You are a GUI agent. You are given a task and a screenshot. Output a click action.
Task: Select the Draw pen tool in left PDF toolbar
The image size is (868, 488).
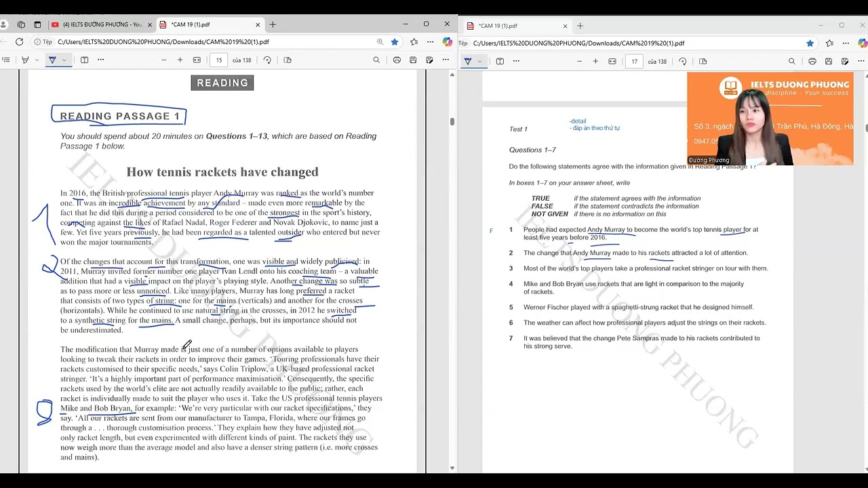point(52,60)
